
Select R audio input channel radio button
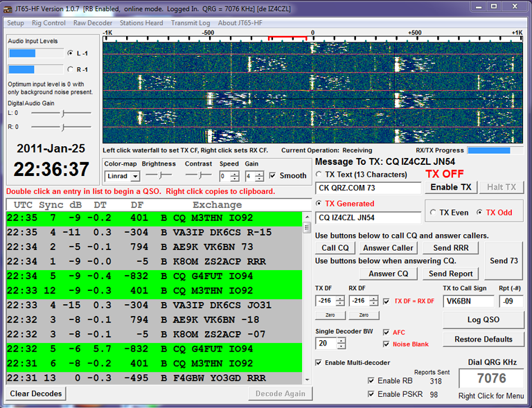[70, 69]
